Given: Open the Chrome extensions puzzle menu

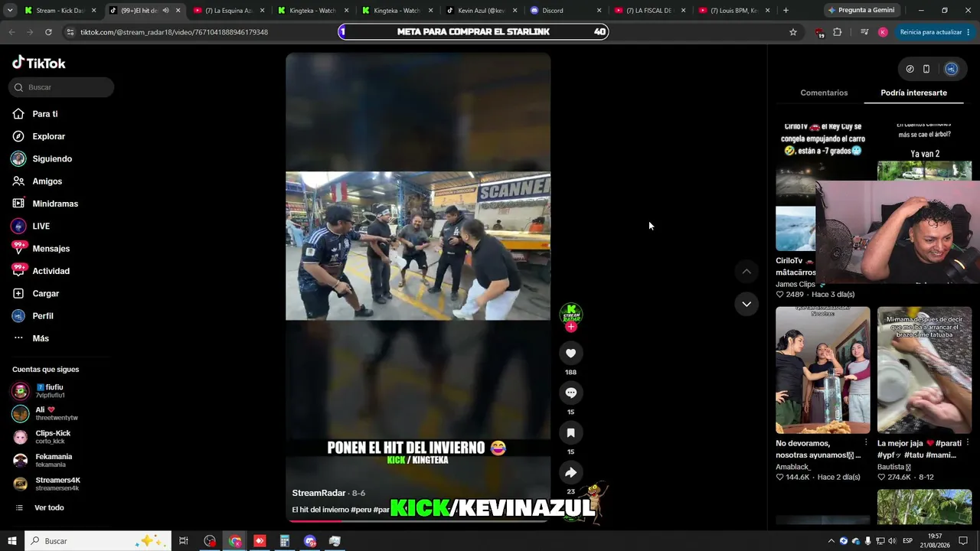Looking at the screenshot, I should [837, 32].
